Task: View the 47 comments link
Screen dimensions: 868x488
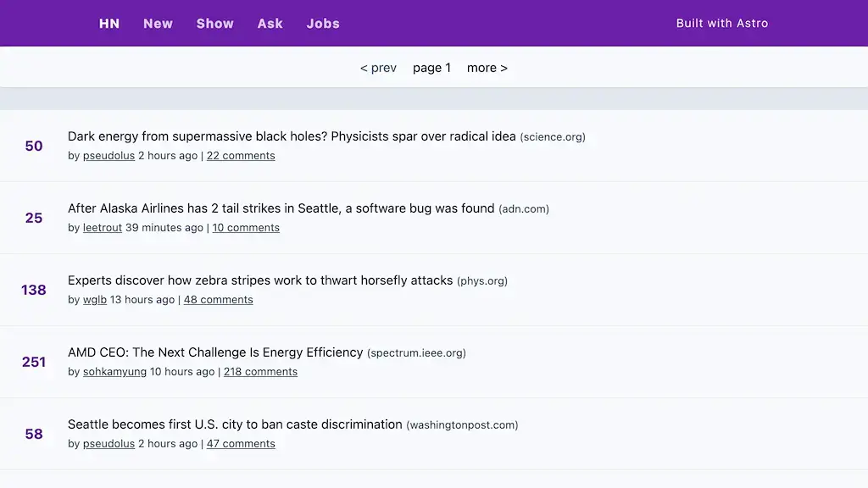Action: click(241, 444)
